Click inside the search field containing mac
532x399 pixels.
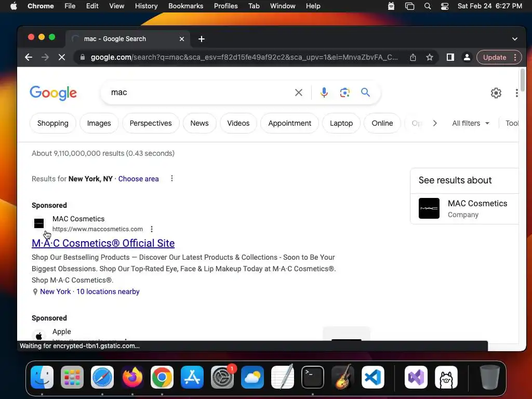click(x=200, y=92)
